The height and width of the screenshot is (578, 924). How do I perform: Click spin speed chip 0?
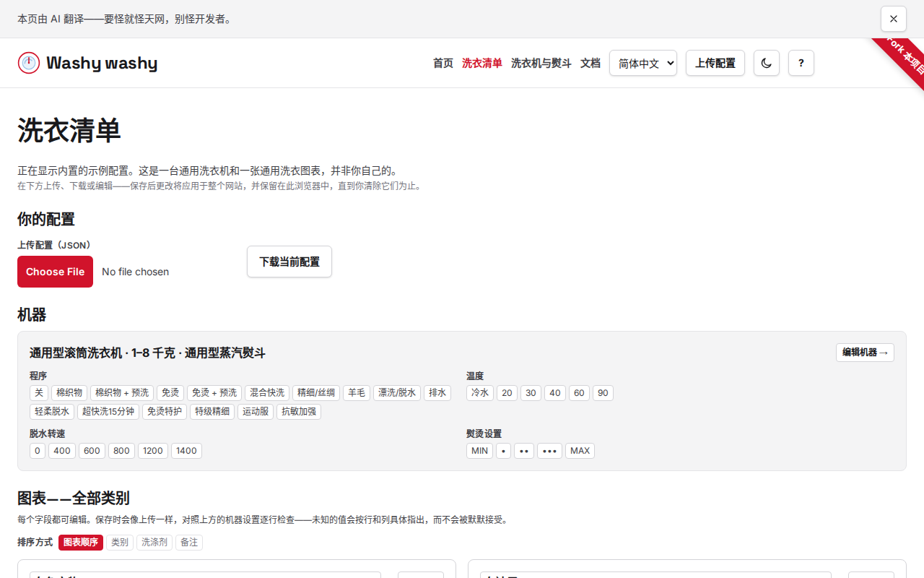[x=38, y=451]
